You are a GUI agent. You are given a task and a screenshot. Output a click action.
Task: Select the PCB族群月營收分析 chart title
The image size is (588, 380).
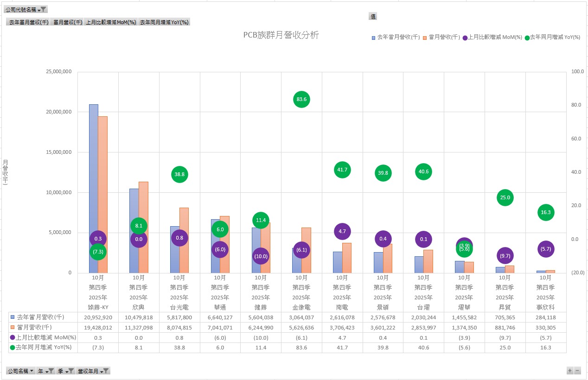click(x=281, y=35)
